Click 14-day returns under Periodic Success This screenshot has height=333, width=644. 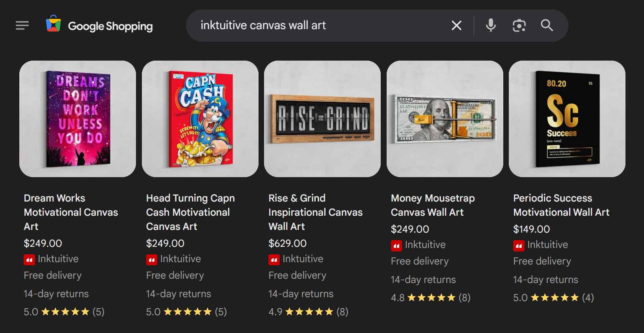(545, 280)
